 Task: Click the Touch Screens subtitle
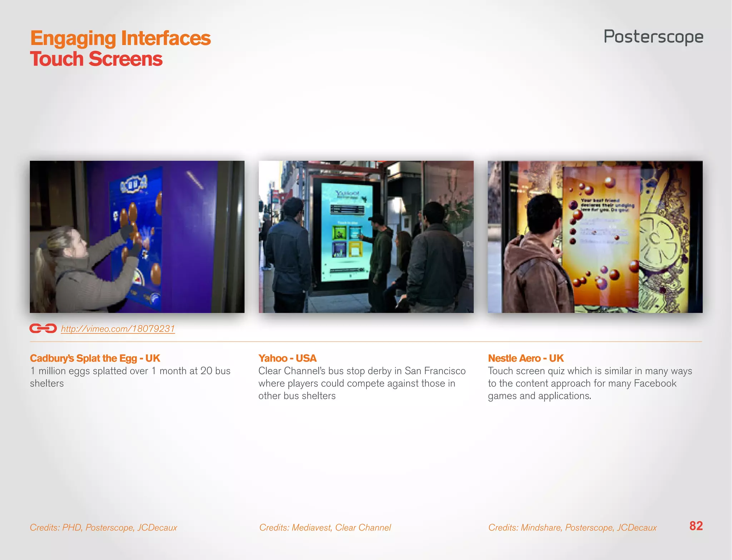tap(96, 59)
